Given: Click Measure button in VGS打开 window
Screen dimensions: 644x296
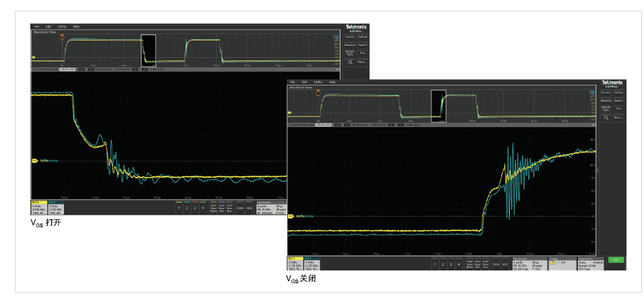Looking at the screenshot, I should (350, 45).
